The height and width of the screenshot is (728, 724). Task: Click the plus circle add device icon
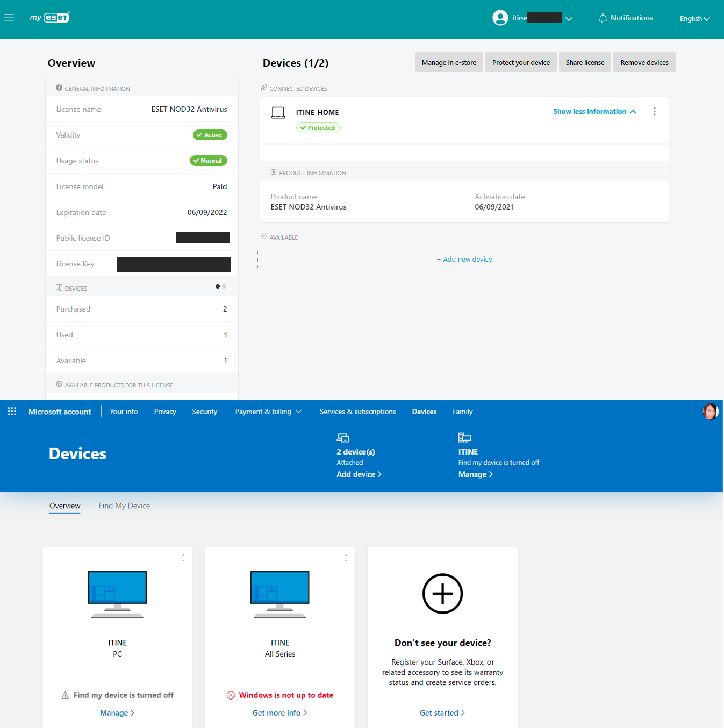point(442,594)
